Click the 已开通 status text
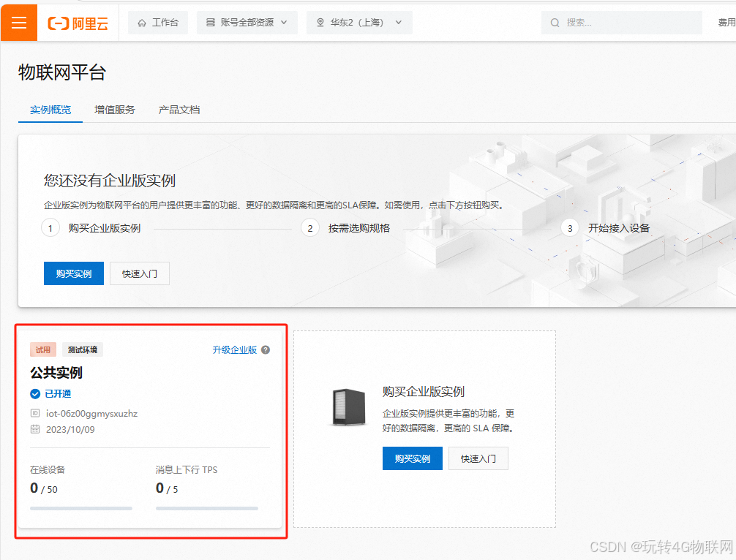 point(58,394)
